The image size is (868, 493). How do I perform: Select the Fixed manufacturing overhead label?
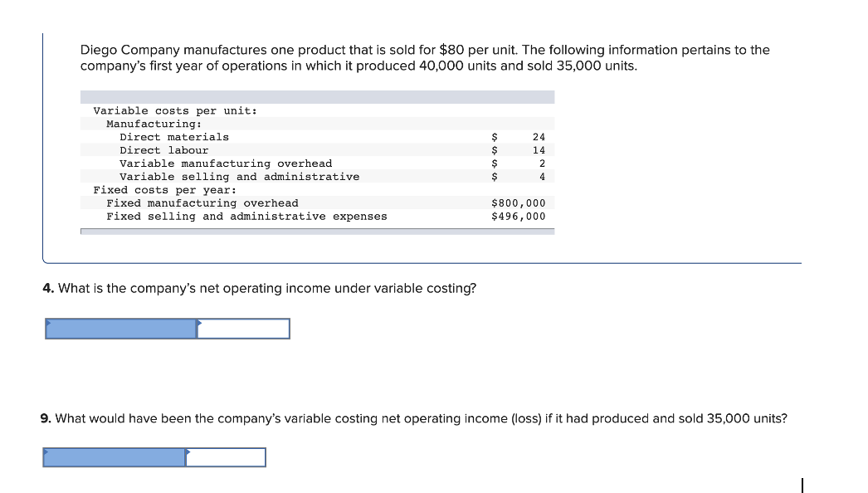point(202,203)
